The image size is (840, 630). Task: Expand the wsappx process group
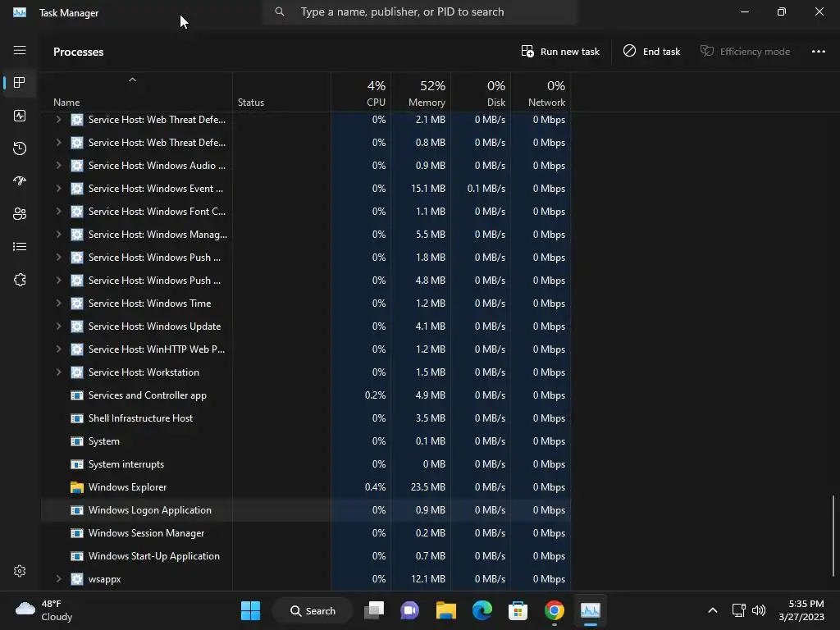point(58,579)
